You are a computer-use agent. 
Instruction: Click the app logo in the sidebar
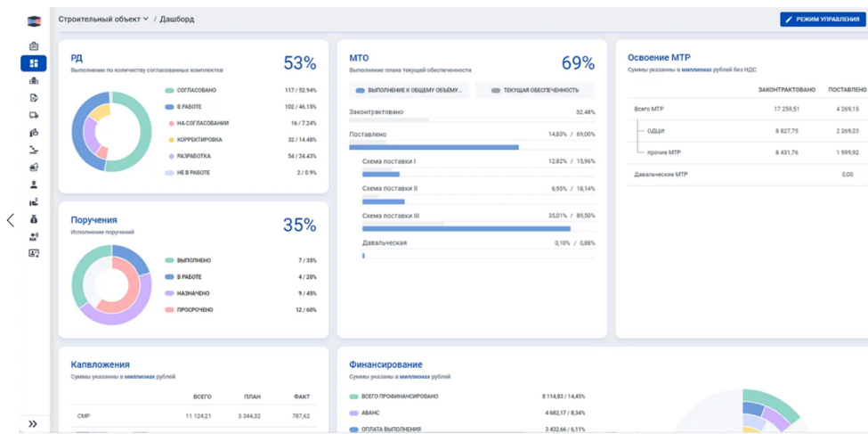tap(34, 21)
